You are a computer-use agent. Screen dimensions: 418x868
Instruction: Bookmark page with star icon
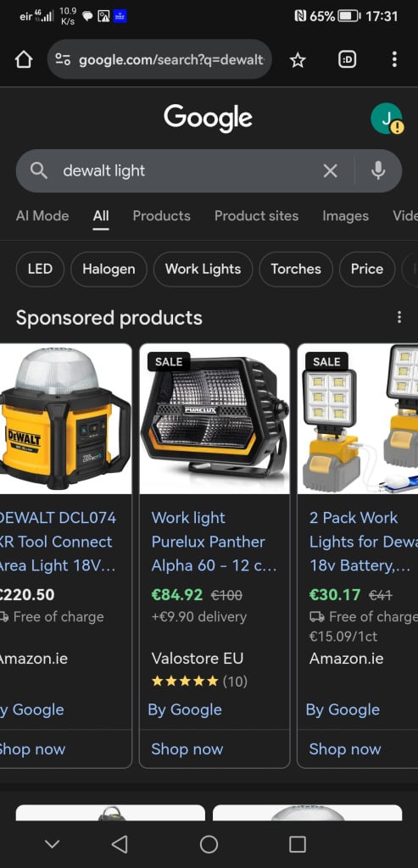(298, 60)
